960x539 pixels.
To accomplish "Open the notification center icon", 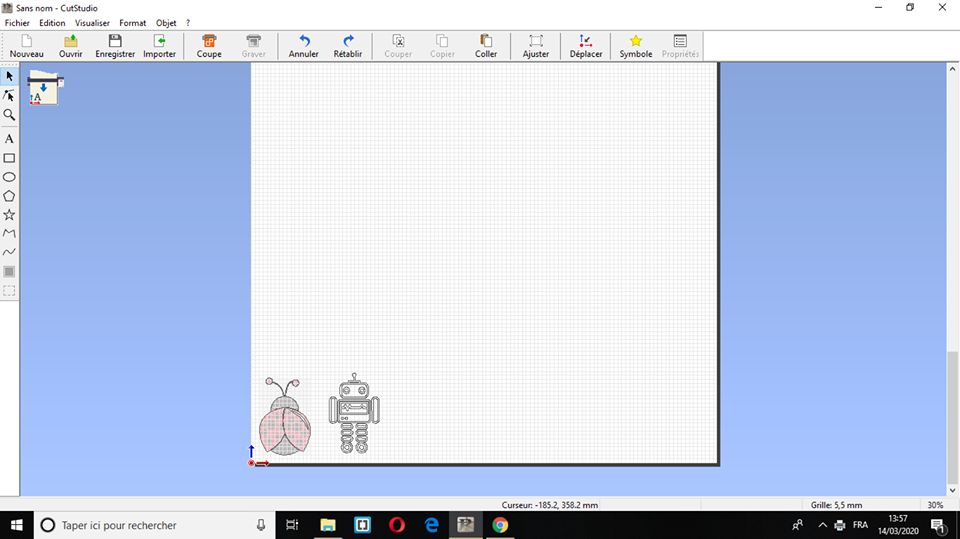I will [938, 525].
